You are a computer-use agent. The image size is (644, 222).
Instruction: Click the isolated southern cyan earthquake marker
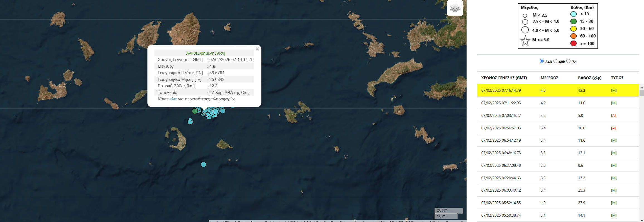(203, 165)
